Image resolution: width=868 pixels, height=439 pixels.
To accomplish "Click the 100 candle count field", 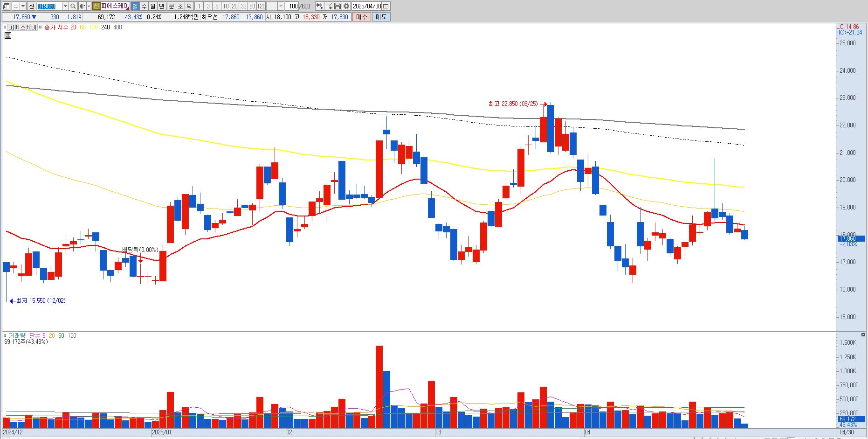I will point(293,6).
